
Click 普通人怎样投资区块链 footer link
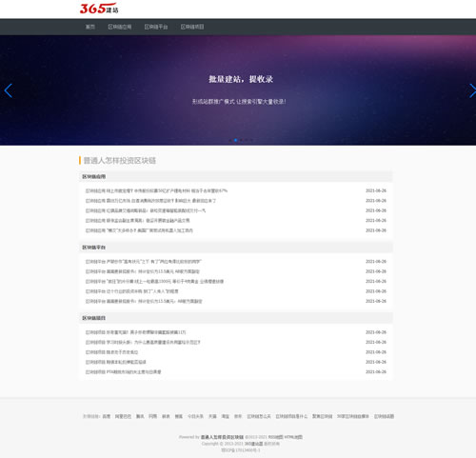tap(222, 437)
